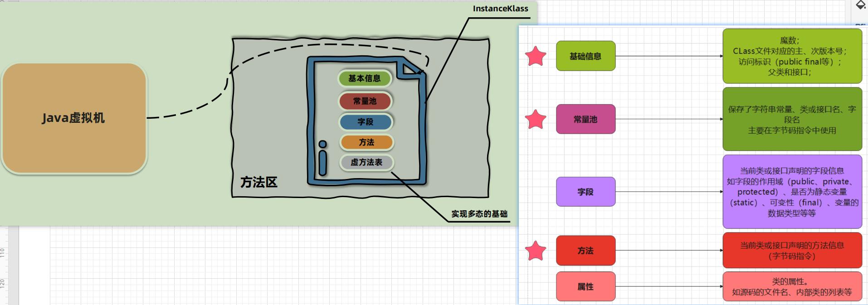The height and width of the screenshot is (305, 868).
Task: Select the pink star beside magenta 常量池 box
Action: pyautogui.click(x=536, y=120)
